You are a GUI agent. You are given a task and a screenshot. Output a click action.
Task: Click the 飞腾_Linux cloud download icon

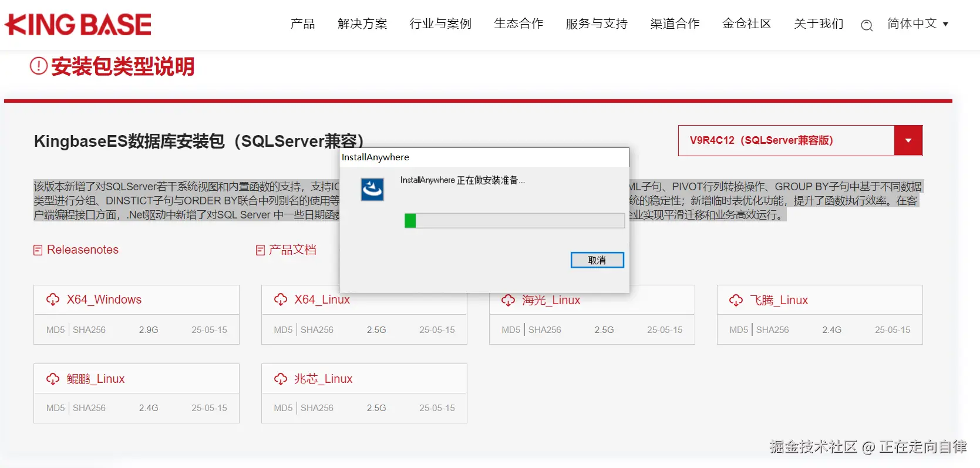pos(736,300)
